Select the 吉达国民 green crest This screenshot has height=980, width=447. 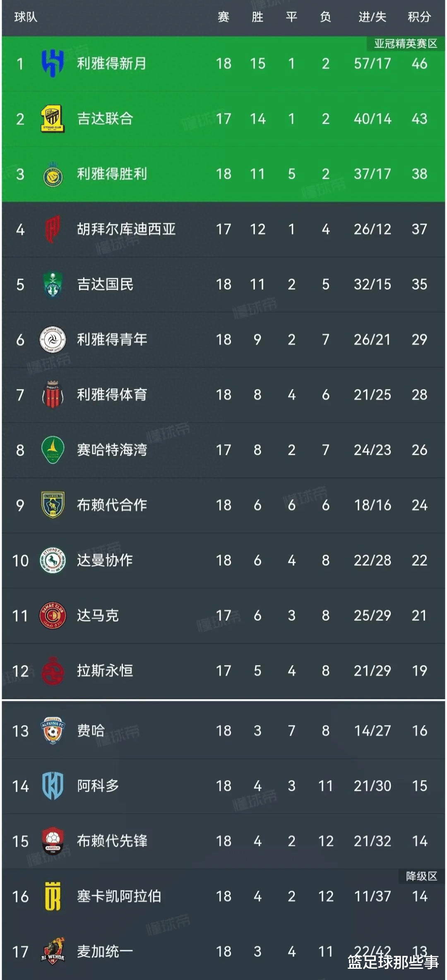53,284
